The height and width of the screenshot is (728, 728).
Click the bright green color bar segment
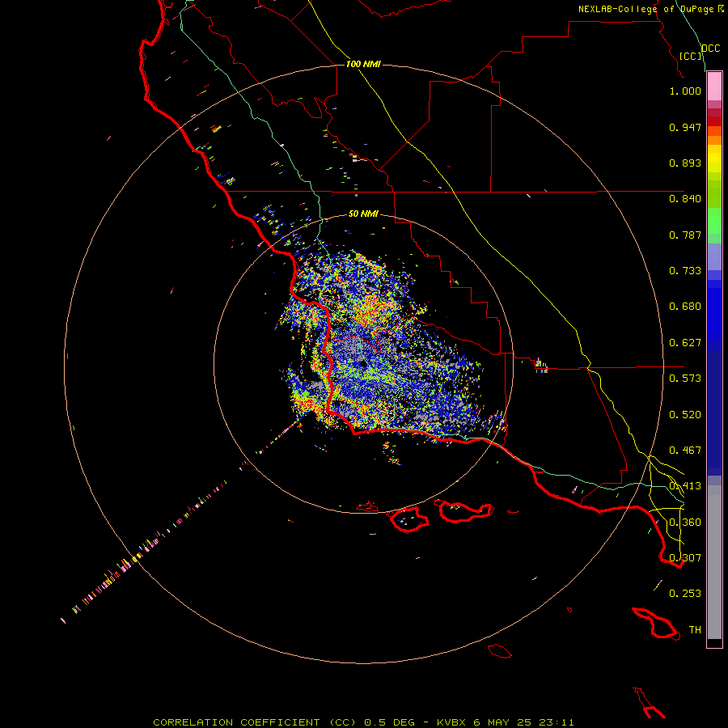click(x=714, y=221)
